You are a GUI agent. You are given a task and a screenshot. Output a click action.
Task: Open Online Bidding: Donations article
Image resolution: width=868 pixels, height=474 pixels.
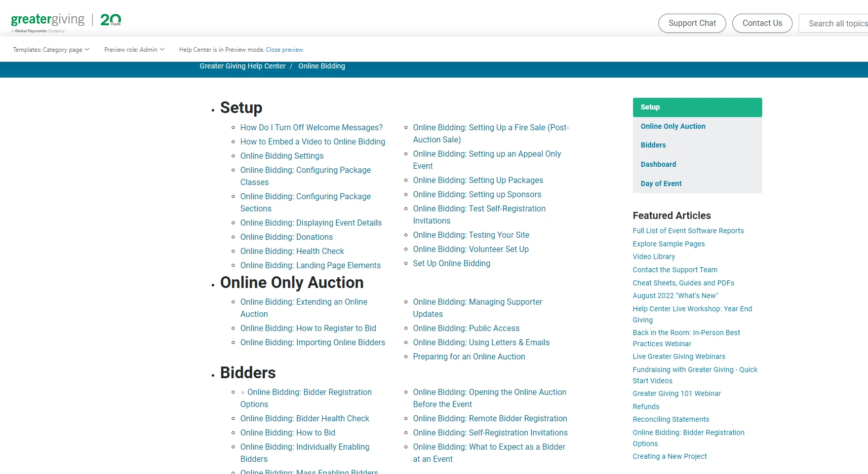tap(287, 237)
